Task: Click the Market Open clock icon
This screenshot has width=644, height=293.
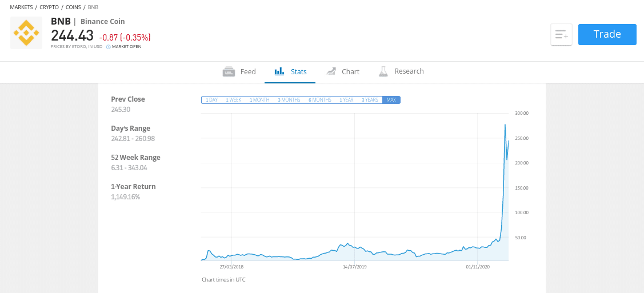Action: coord(109,47)
